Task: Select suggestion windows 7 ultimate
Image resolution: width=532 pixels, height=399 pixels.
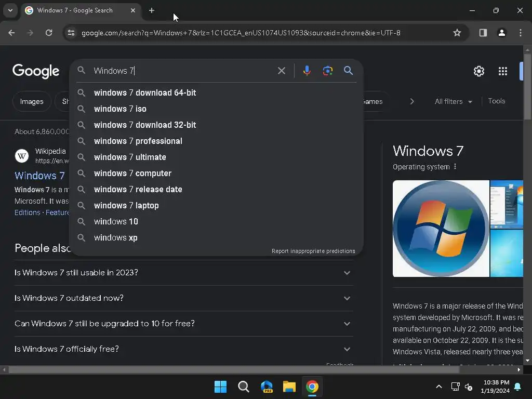Action: pos(216,157)
